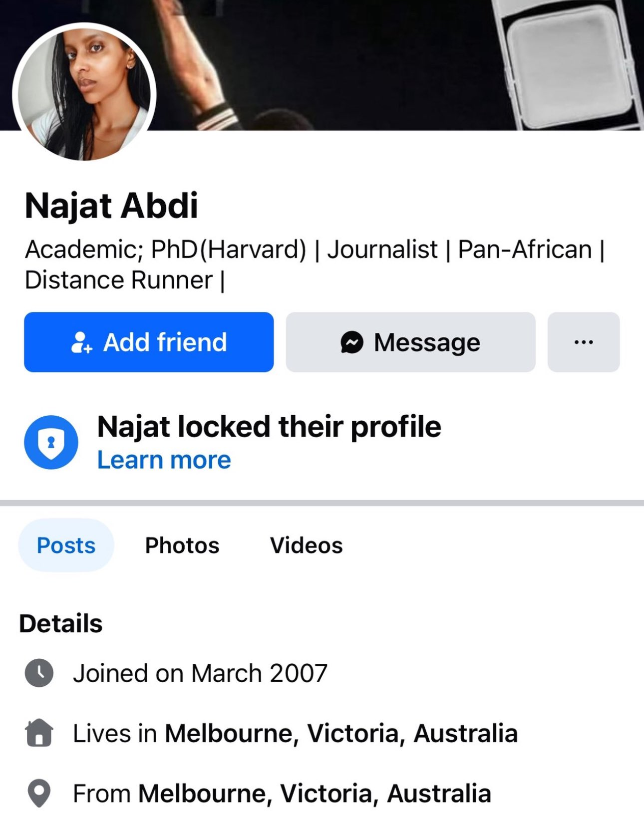Click the Najat Abdi profile name
Viewport: 644px width, 821px height.
111,205
